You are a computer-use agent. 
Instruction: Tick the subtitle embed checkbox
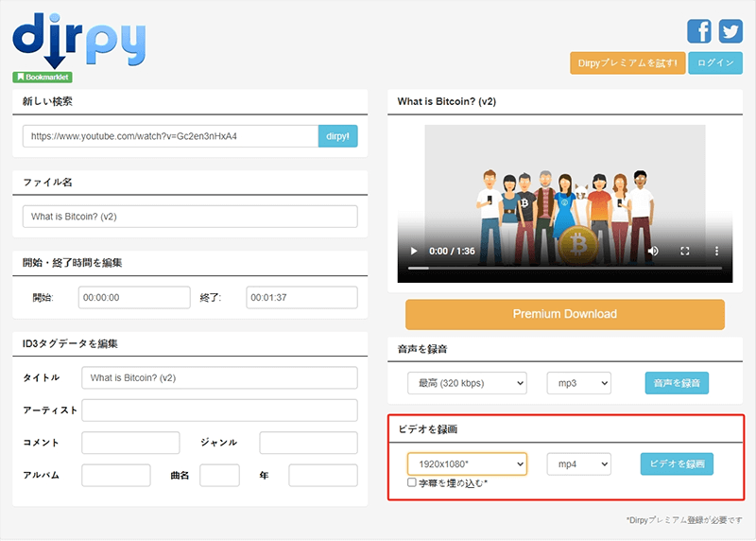[x=412, y=482]
